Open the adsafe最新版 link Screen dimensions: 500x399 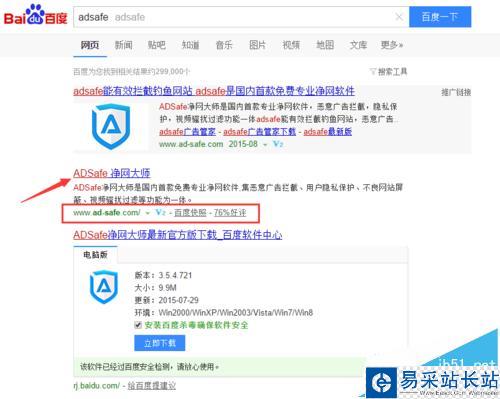[x=328, y=132]
